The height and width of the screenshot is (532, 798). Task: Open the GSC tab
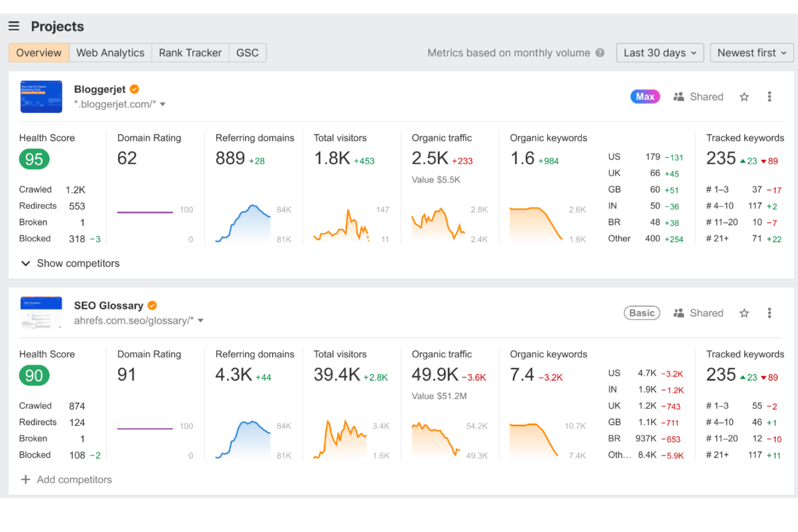click(247, 53)
